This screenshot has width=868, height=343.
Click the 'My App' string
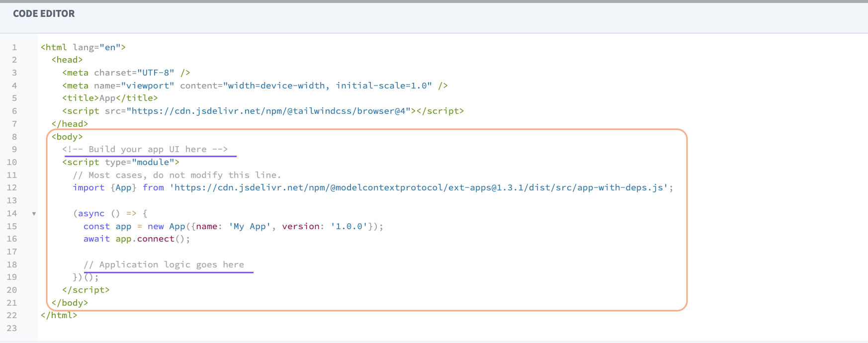tap(250, 227)
